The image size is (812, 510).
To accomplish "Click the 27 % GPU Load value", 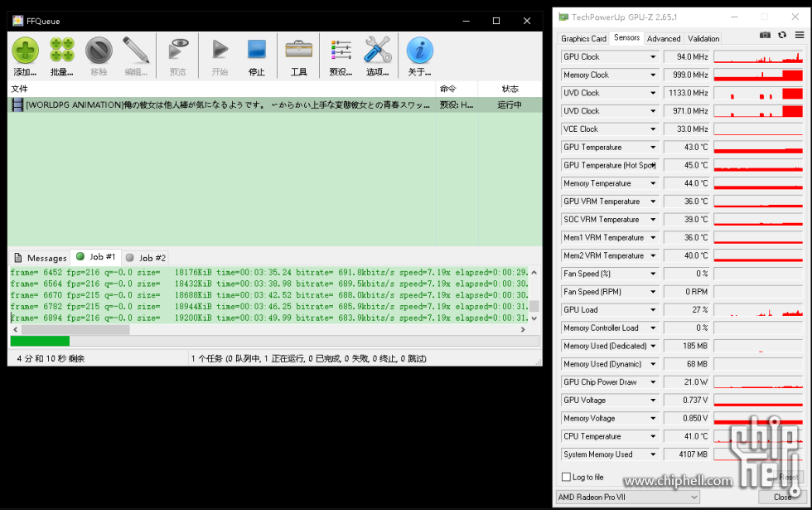I will click(x=687, y=310).
